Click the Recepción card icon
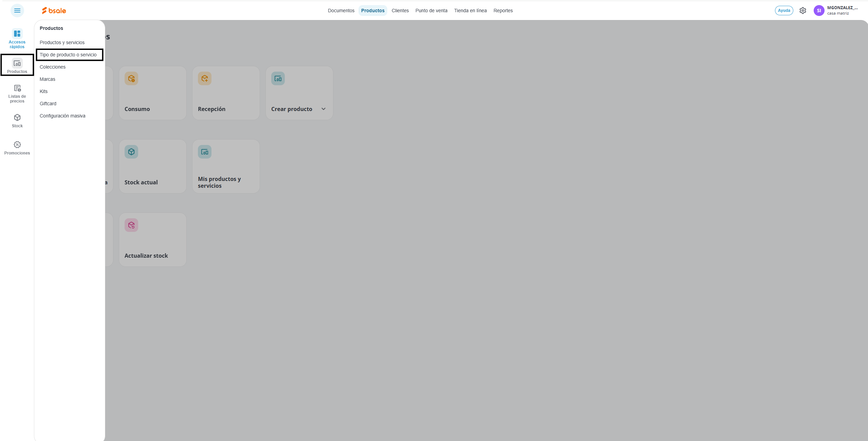868x441 pixels. pyautogui.click(x=205, y=78)
